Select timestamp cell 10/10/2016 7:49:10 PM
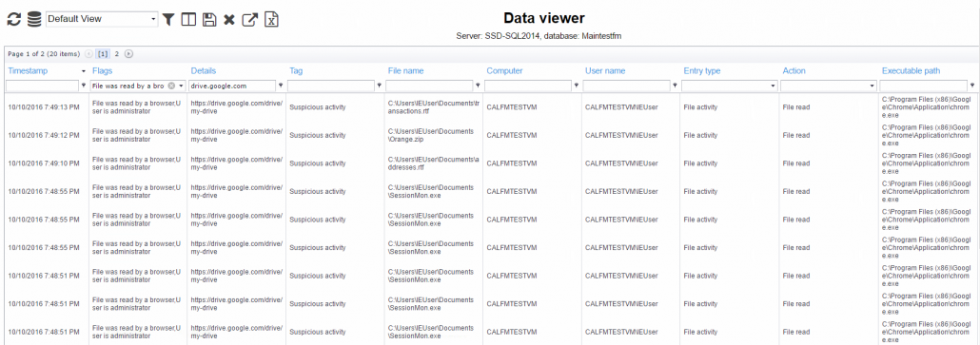 (x=44, y=163)
